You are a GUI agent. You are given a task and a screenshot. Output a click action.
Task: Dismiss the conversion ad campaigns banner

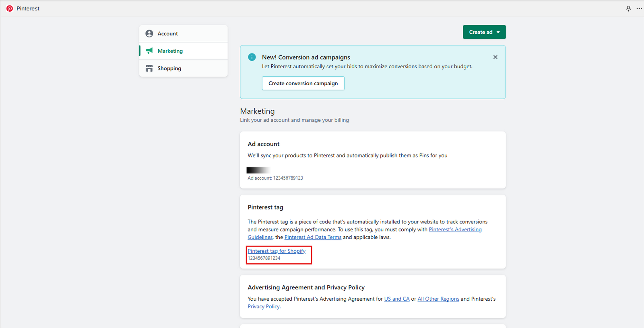pyautogui.click(x=495, y=57)
